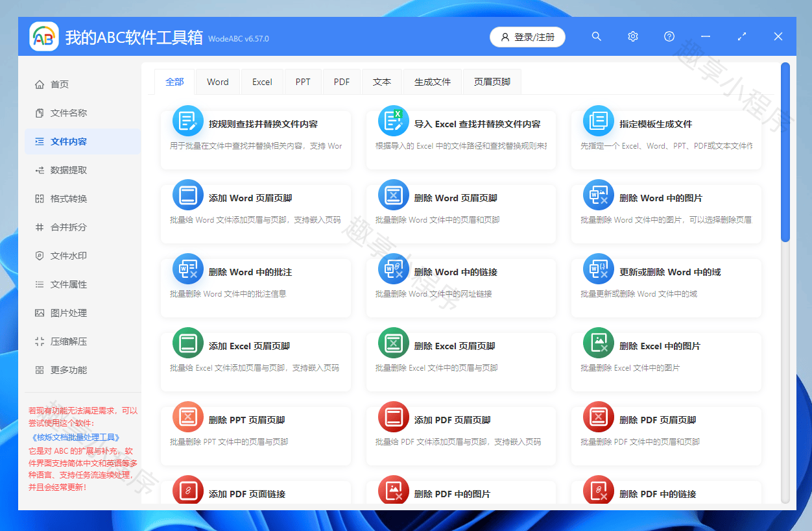Open 图片处理 in the sidebar
Image resolution: width=812 pixels, height=531 pixels.
pyautogui.click(x=82, y=313)
